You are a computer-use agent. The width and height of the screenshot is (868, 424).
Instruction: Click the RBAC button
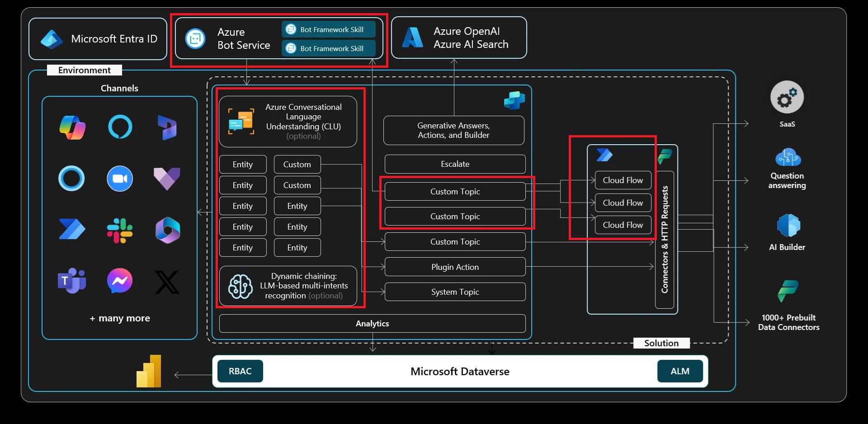(x=240, y=371)
